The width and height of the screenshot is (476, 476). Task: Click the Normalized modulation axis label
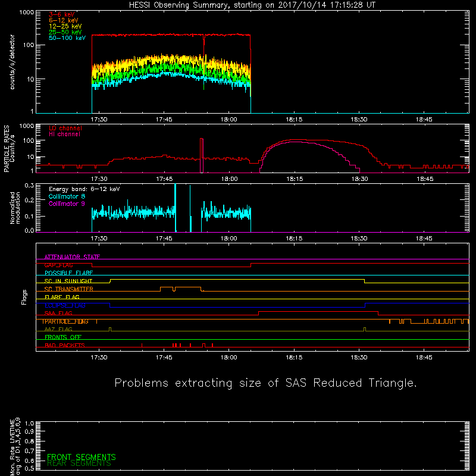pos(15,208)
